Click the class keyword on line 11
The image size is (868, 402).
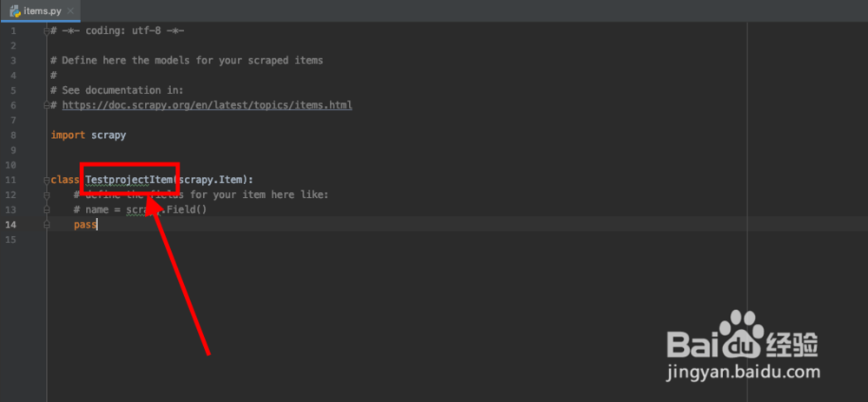coord(65,180)
